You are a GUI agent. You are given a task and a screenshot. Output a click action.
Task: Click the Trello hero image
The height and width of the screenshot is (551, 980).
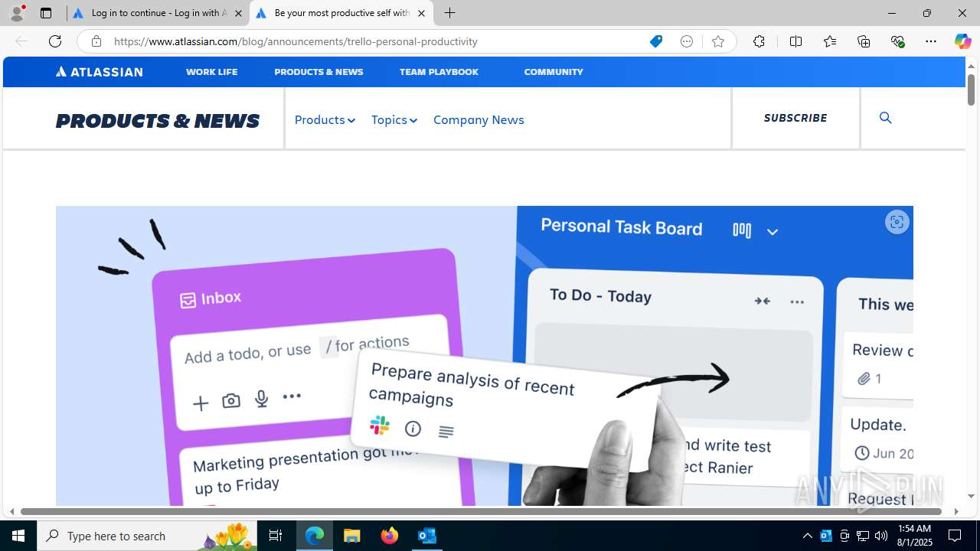(x=484, y=356)
